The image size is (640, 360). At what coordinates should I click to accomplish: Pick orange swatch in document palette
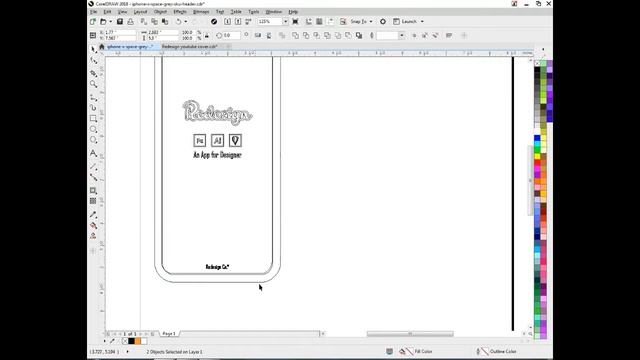click(138, 341)
